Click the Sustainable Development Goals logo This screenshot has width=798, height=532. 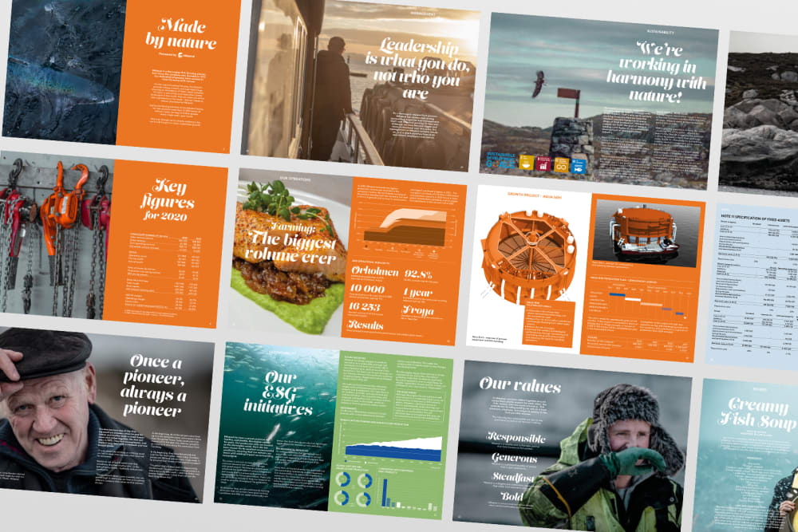[501, 161]
